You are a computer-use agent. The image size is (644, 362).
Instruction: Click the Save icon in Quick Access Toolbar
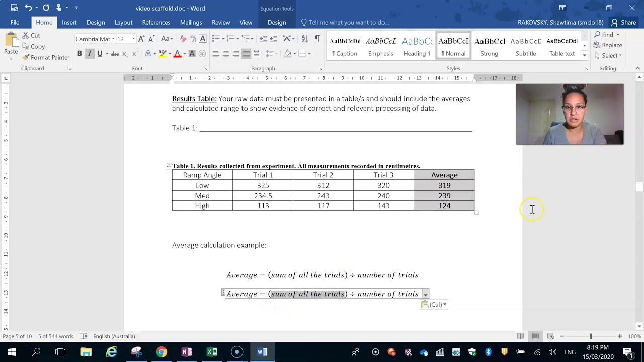14,8
